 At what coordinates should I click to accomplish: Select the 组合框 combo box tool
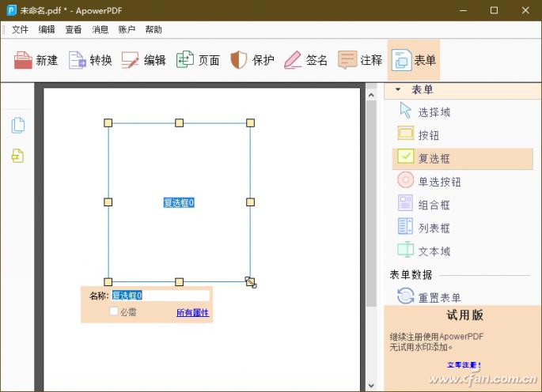(x=406, y=204)
